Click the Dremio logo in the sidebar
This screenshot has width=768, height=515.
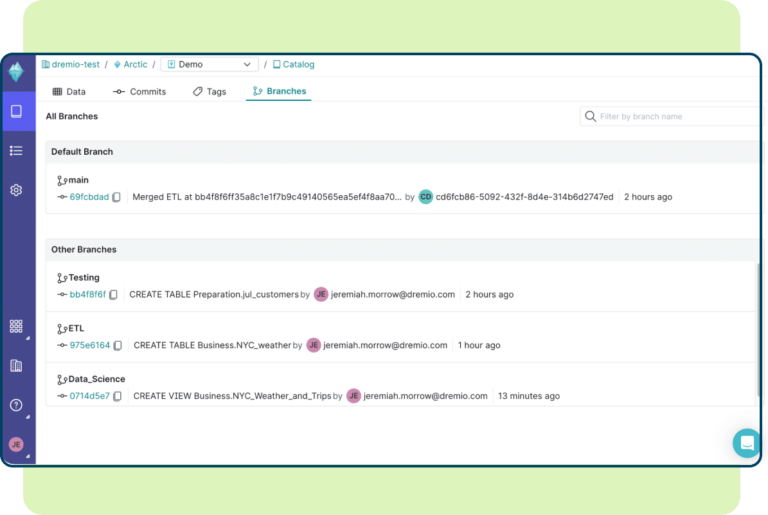(16, 72)
